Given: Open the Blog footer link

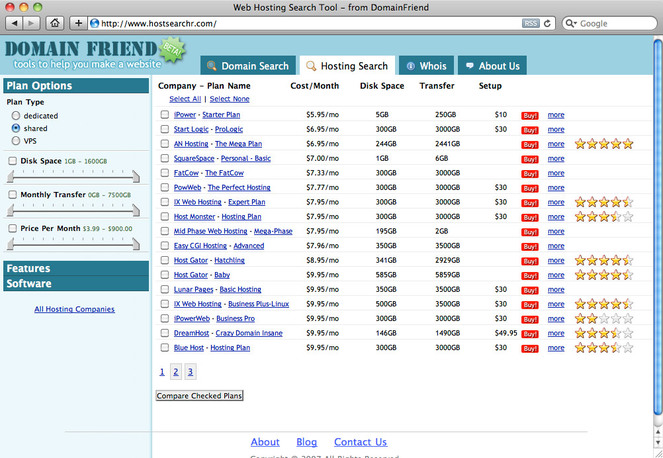Looking at the screenshot, I should (x=307, y=442).
